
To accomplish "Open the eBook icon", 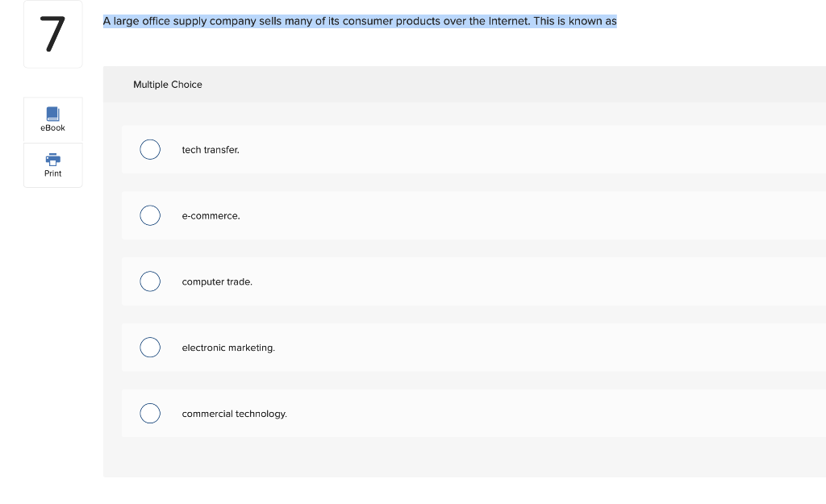I will click(x=52, y=114).
